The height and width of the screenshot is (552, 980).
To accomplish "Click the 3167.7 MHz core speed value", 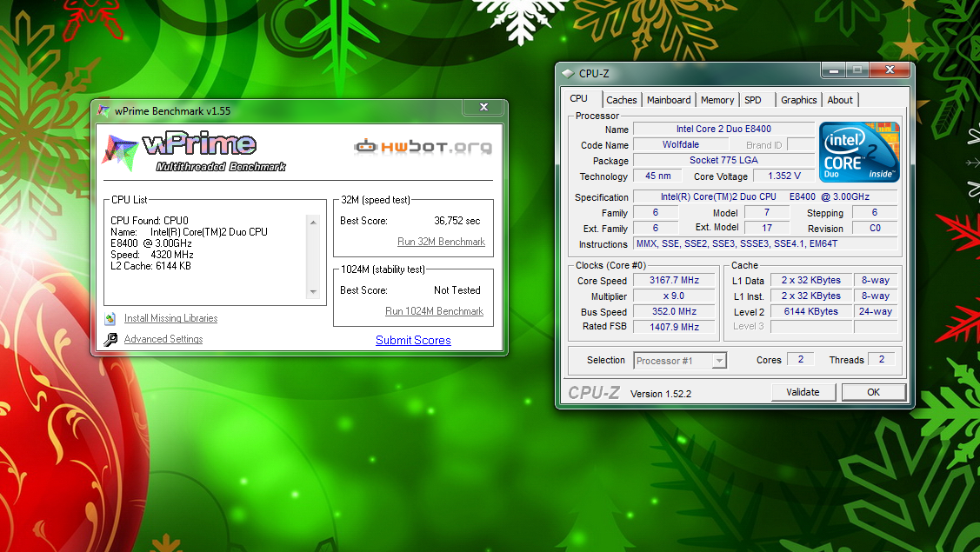I will coord(674,280).
